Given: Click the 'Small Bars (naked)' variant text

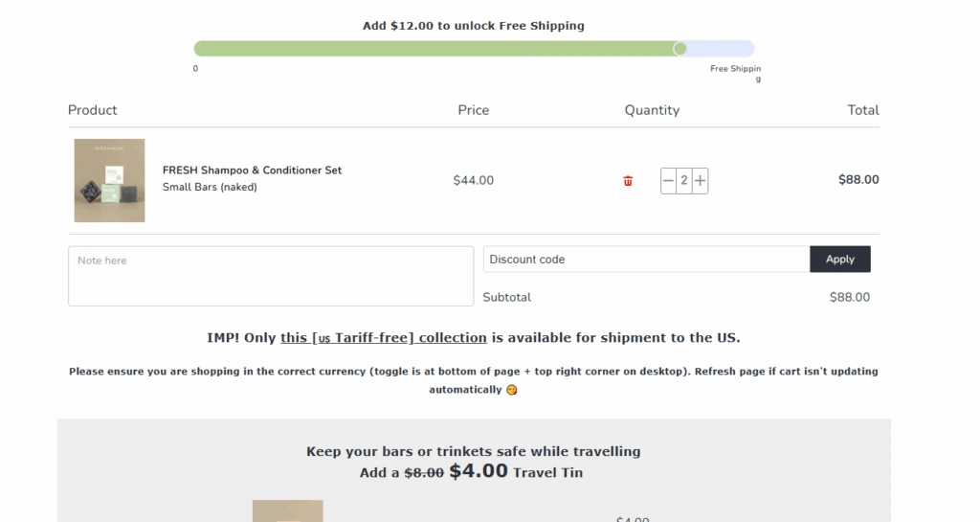Looking at the screenshot, I should pyautogui.click(x=210, y=188).
